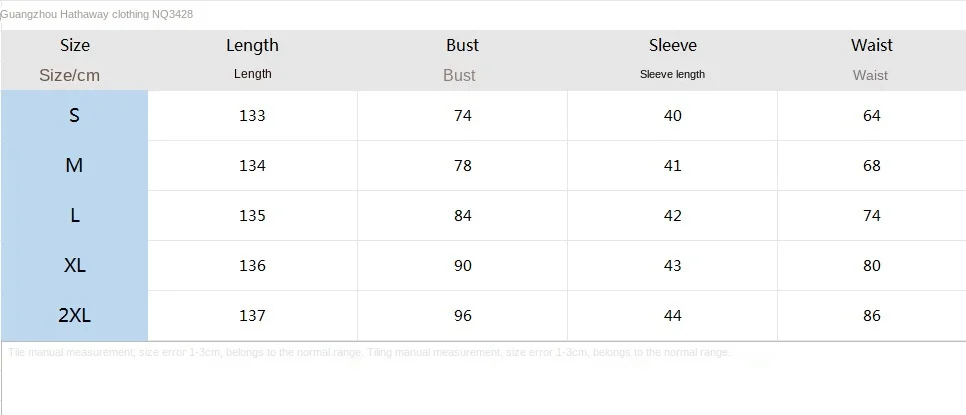Select the Sleeve column header
966x415 pixels.
(x=673, y=45)
